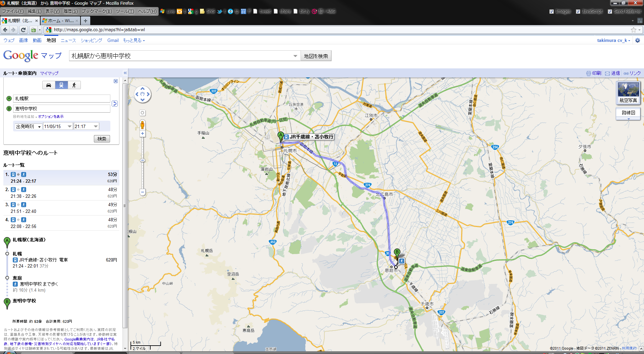Click the send (送信) link
Viewport: 644px width, 354px height.
pyautogui.click(x=612, y=73)
